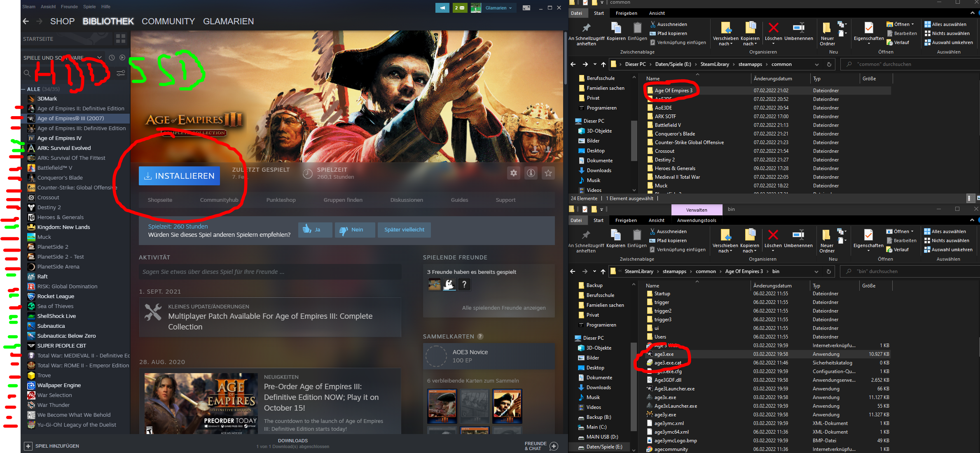Screen dimensions: 980x453
Task: Open Pre-Order Definitive Edition news thumbnail
Action: [x=201, y=404]
